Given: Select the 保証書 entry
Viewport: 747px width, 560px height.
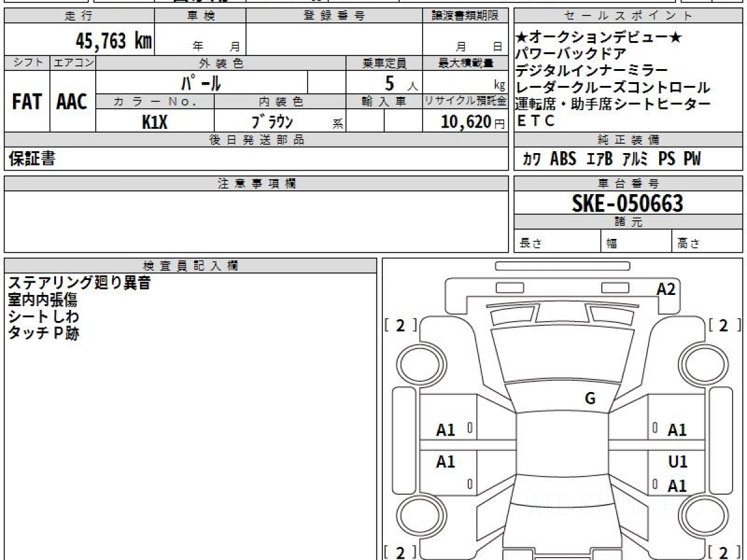Looking at the screenshot, I should [x=32, y=159].
